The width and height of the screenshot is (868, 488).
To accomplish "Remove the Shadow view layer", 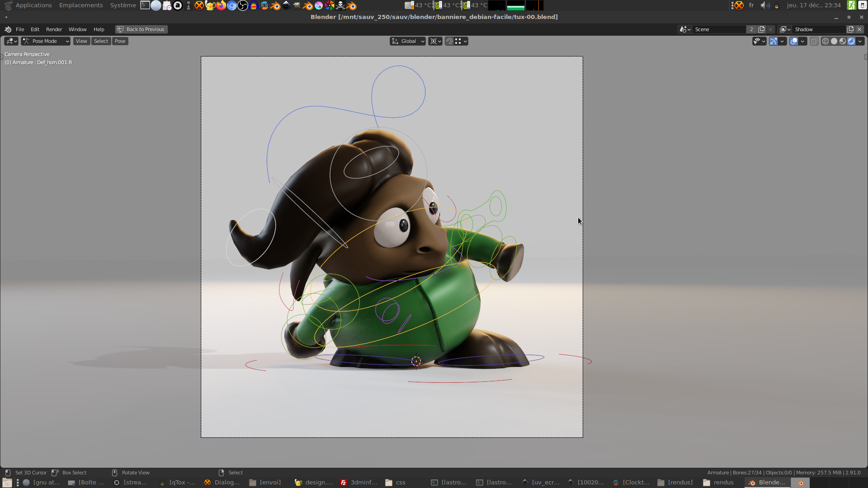I will (x=859, y=29).
